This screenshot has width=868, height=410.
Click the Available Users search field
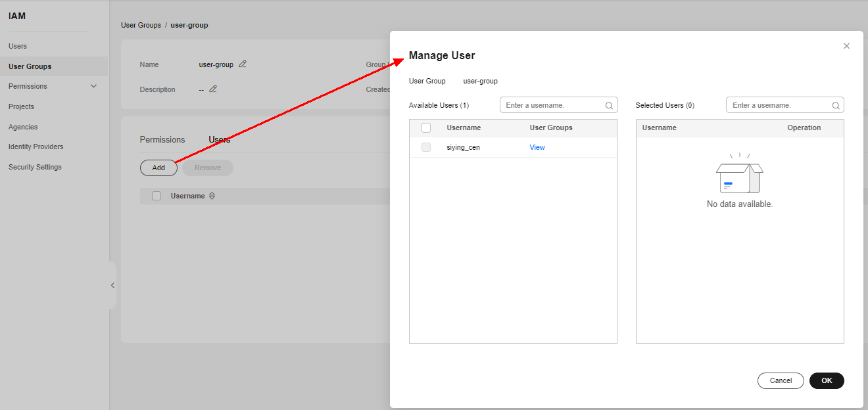coord(552,105)
